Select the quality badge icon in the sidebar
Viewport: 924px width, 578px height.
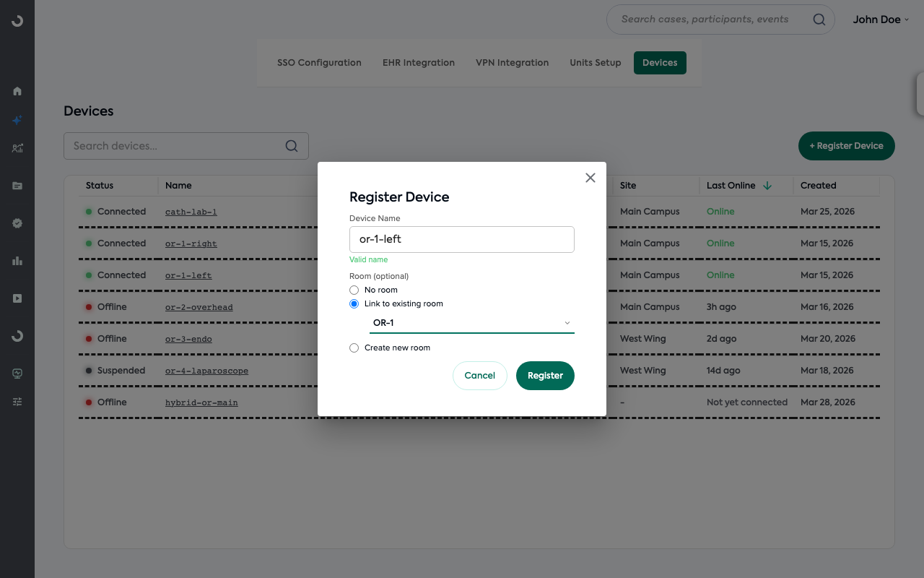(x=17, y=223)
